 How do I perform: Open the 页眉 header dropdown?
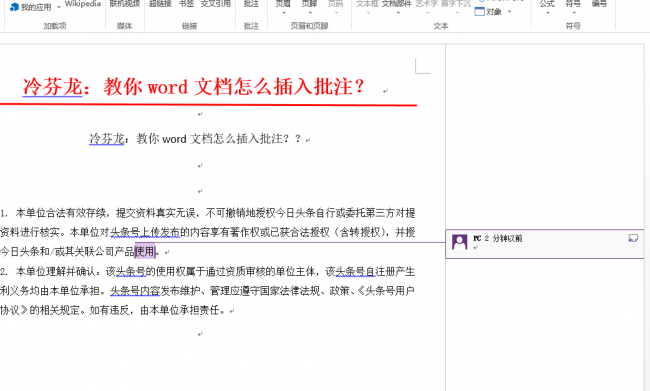click(283, 7)
